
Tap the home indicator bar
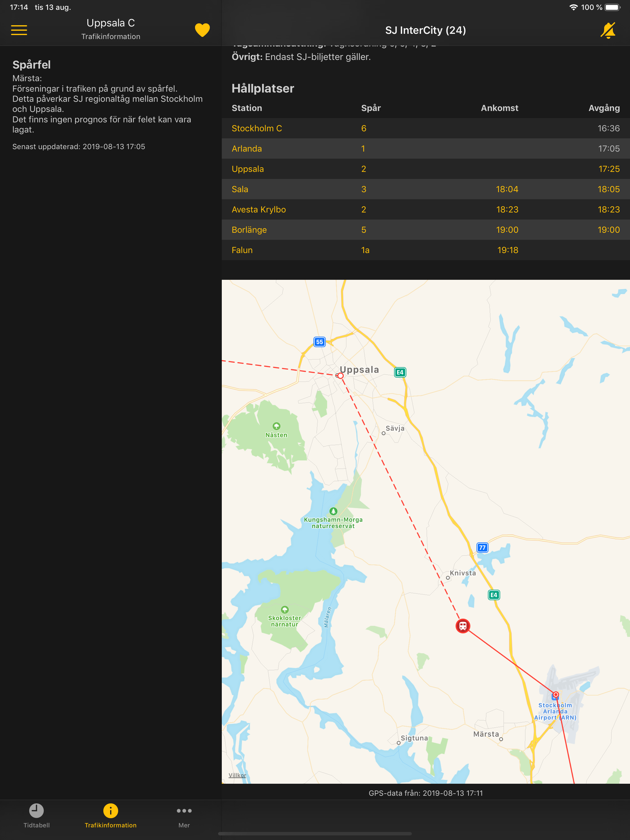click(315, 834)
